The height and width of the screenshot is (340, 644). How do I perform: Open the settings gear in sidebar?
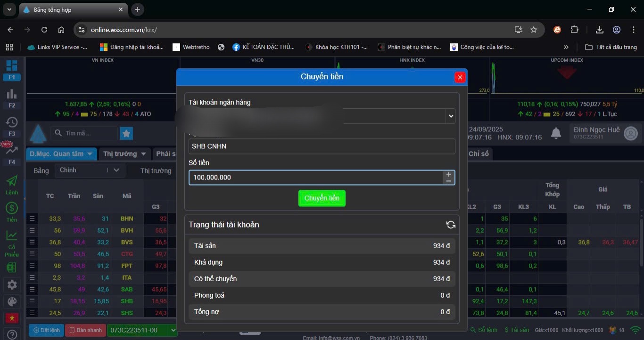coord(12,284)
